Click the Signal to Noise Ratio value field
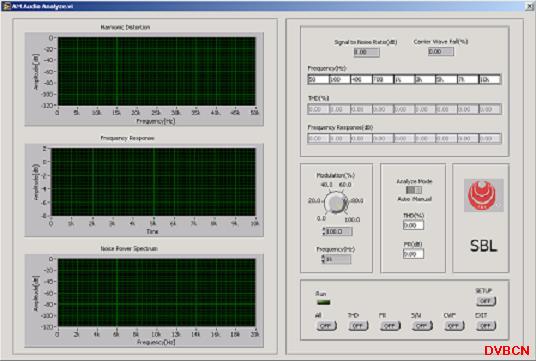 point(366,52)
